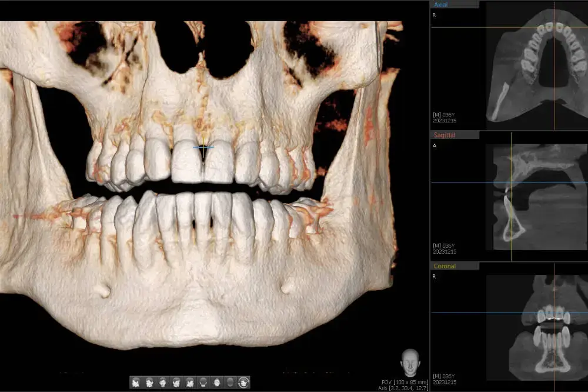588x392 pixels.
Task: Select the right three-quarter head view preset
Action: tap(149, 382)
